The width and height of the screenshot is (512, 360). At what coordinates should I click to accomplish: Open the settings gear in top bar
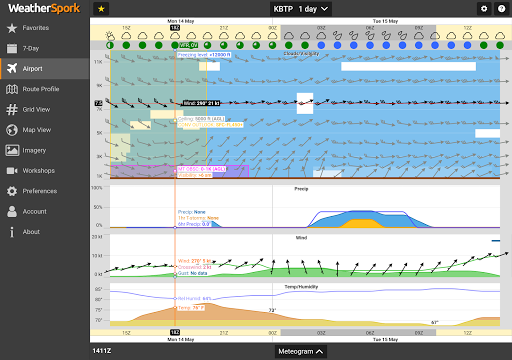(484, 9)
